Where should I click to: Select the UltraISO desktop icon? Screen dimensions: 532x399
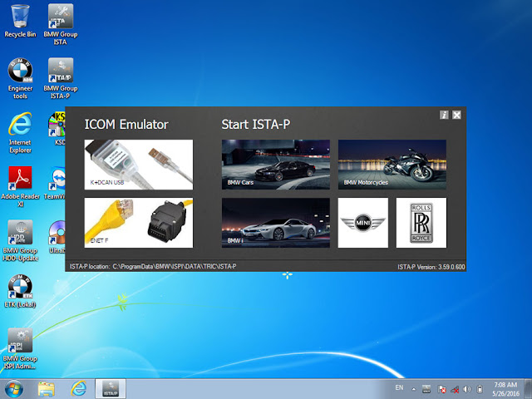point(57,237)
